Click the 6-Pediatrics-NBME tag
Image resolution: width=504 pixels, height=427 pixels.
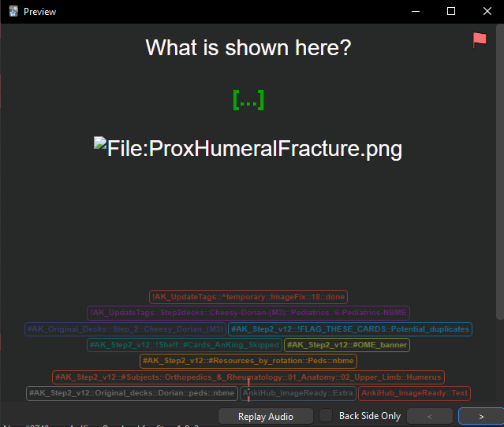tap(248, 313)
